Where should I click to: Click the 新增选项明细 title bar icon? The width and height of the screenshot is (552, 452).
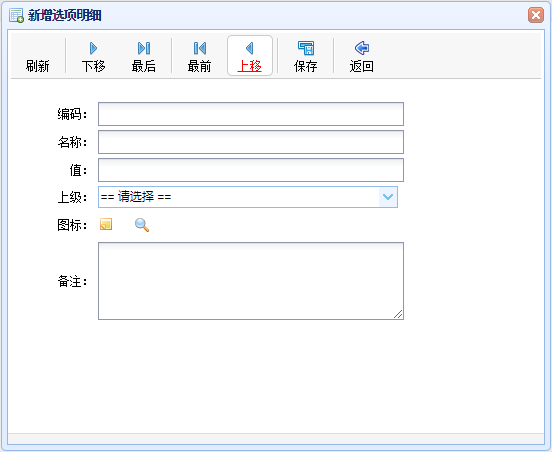tap(16, 15)
